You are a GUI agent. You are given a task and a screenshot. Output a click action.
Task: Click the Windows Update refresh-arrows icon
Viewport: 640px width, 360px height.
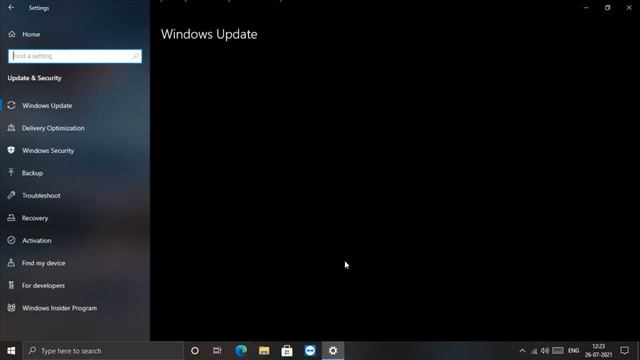(11, 105)
